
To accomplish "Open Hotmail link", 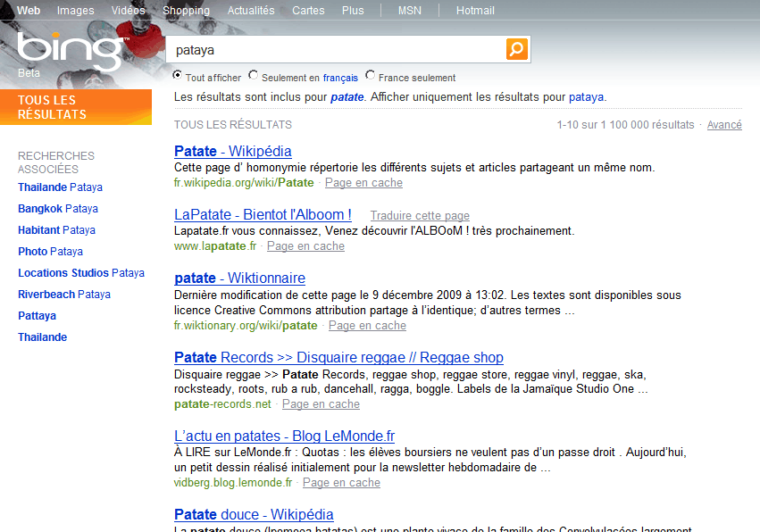I will pyautogui.click(x=475, y=10).
